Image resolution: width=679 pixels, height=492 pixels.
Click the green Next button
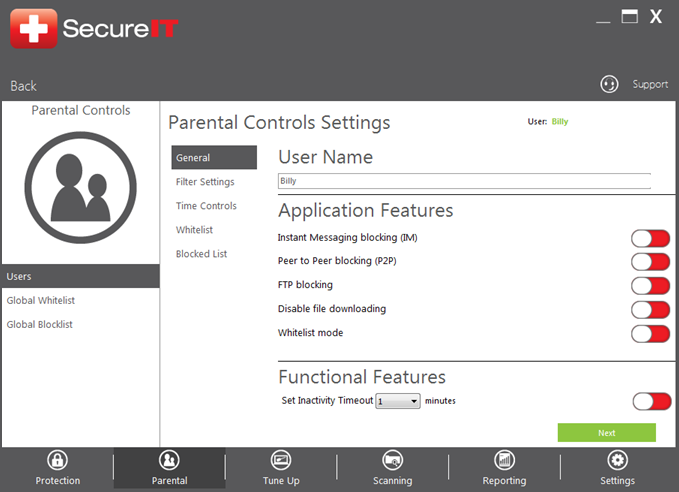[x=607, y=433]
